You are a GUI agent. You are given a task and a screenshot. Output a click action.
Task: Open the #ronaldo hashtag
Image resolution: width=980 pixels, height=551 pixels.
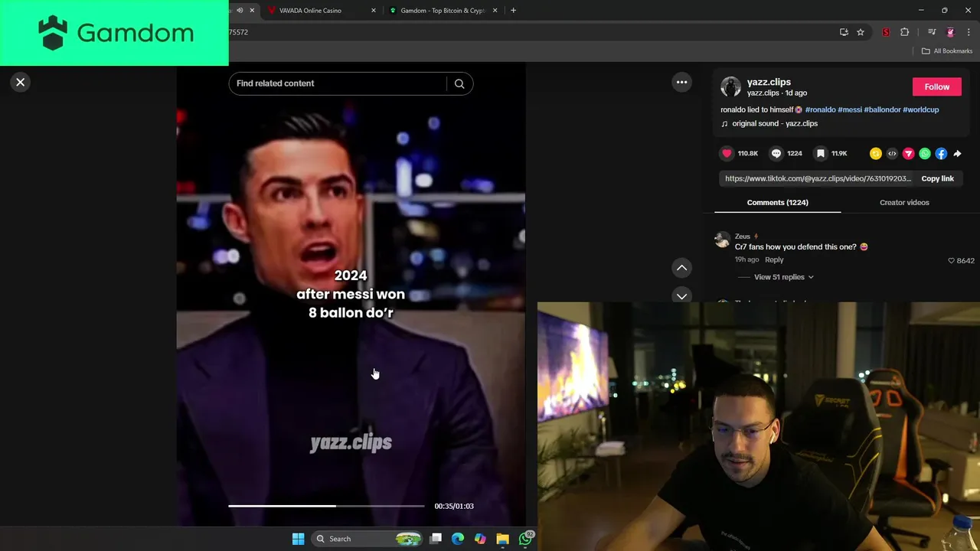coord(820,109)
